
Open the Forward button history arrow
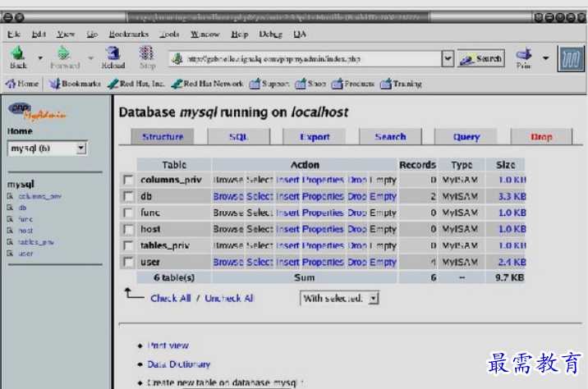pyautogui.click(x=91, y=58)
